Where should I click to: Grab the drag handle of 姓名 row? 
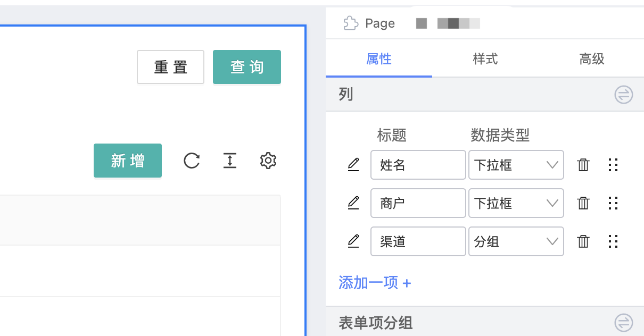click(x=613, y=165)
